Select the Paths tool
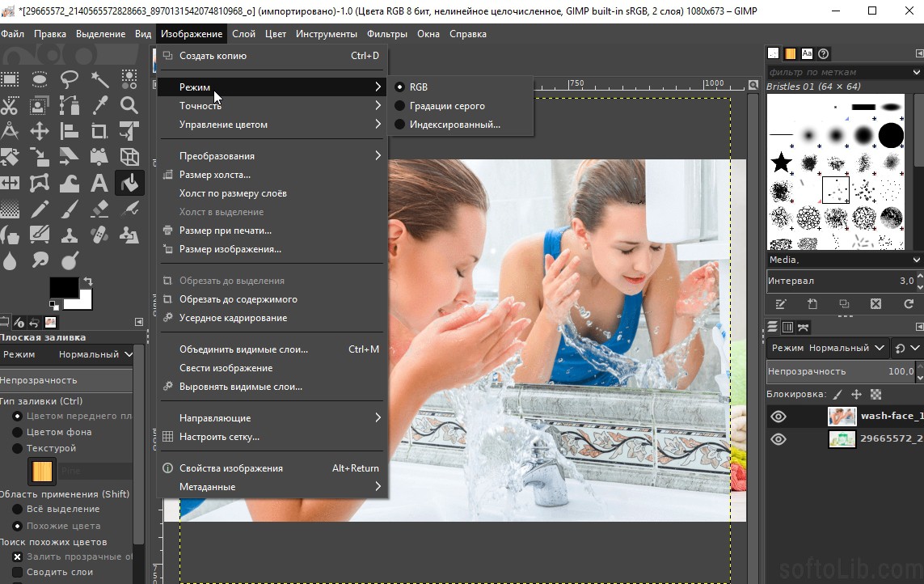 click(x=70, y=106)
